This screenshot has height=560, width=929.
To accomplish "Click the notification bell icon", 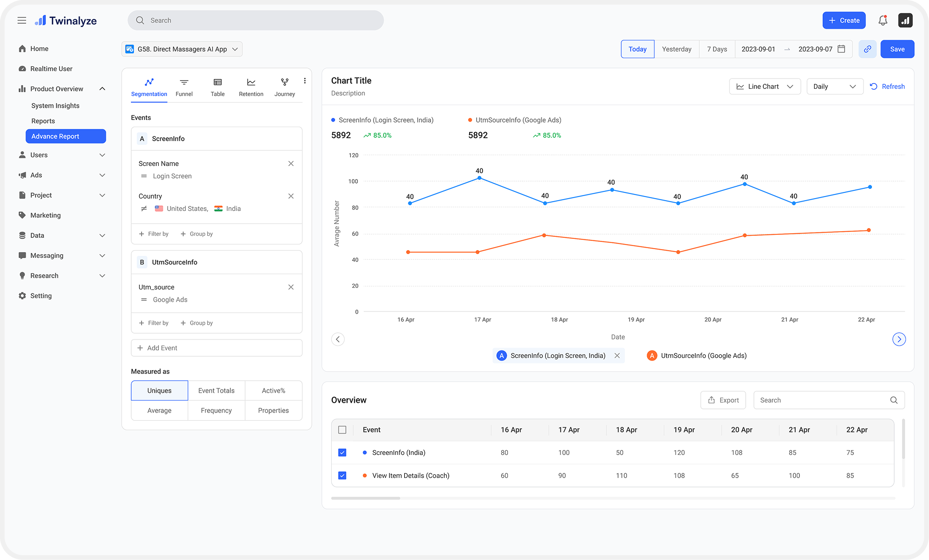I will coord(883,20).
